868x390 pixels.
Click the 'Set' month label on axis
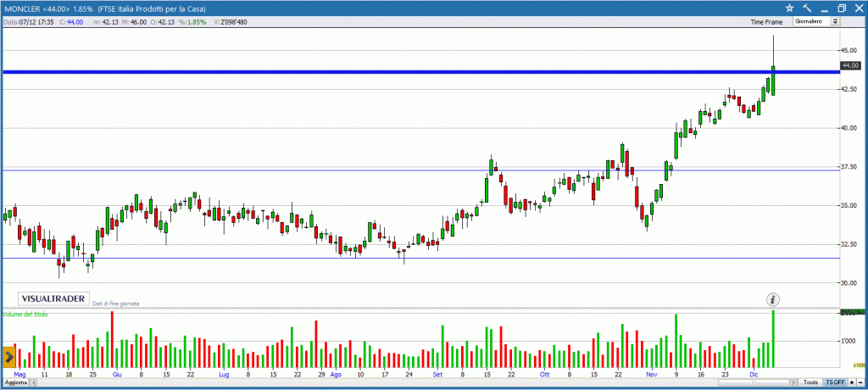click(x=438, y=375)
